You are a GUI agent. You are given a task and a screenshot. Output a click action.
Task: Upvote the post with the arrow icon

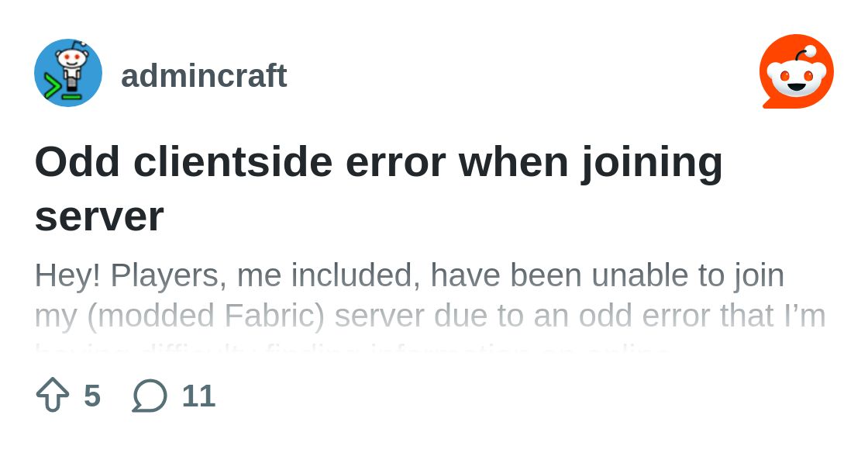[x=53, y=395]
